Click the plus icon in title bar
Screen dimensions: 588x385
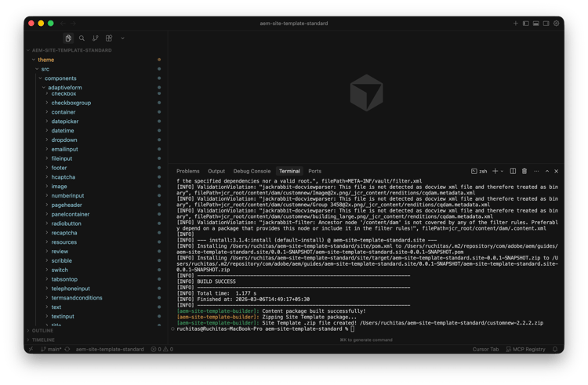516,24
